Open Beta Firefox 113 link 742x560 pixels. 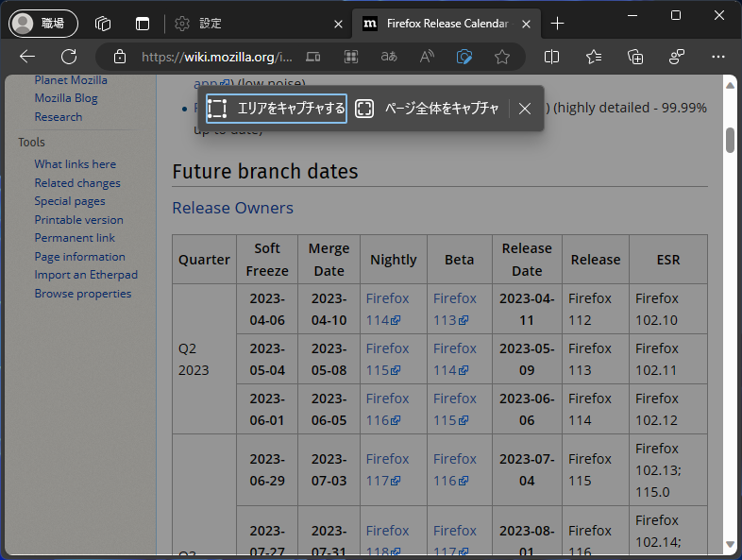(x=455, y=309)
